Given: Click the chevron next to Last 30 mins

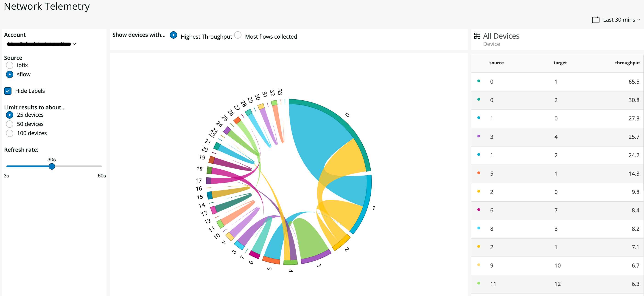Looking at the screenshot, I should tap(639, 20).
